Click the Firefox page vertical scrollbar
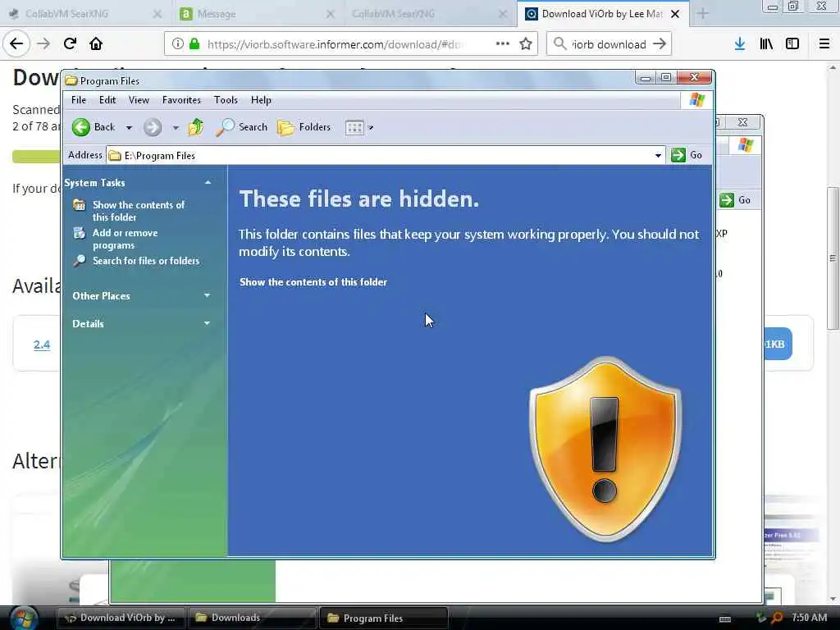 tap(832, 260)
